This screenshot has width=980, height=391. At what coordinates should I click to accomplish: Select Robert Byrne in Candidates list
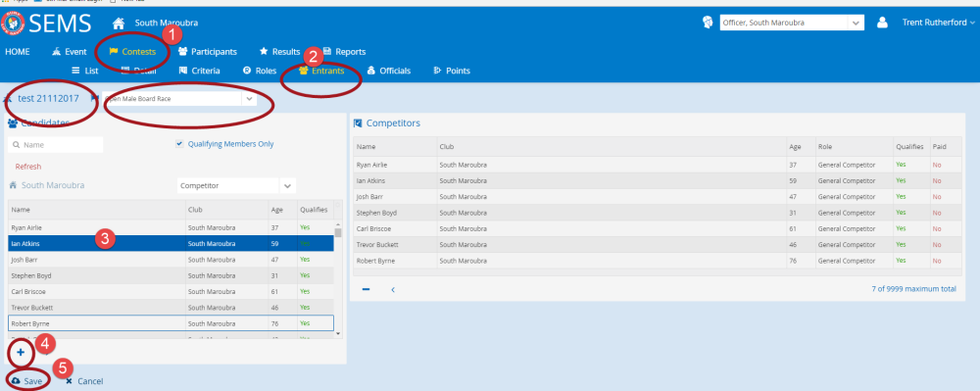point(171,323)
